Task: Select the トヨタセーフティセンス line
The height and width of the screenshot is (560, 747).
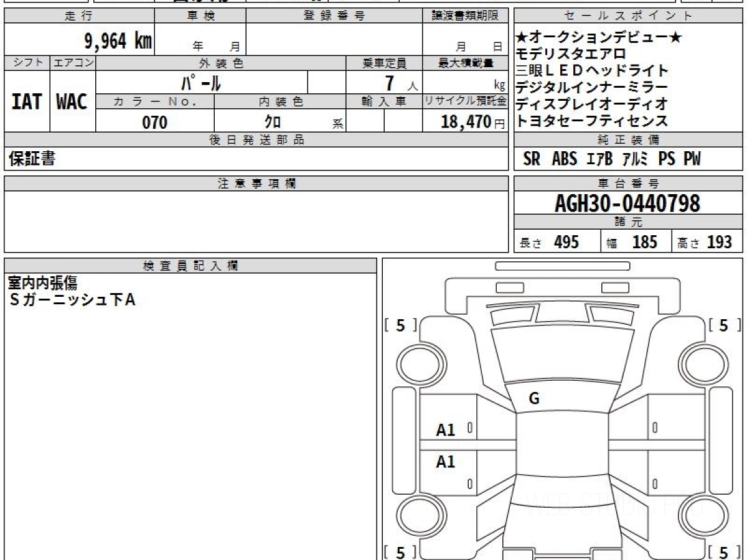Action: [x=592, y=121]
